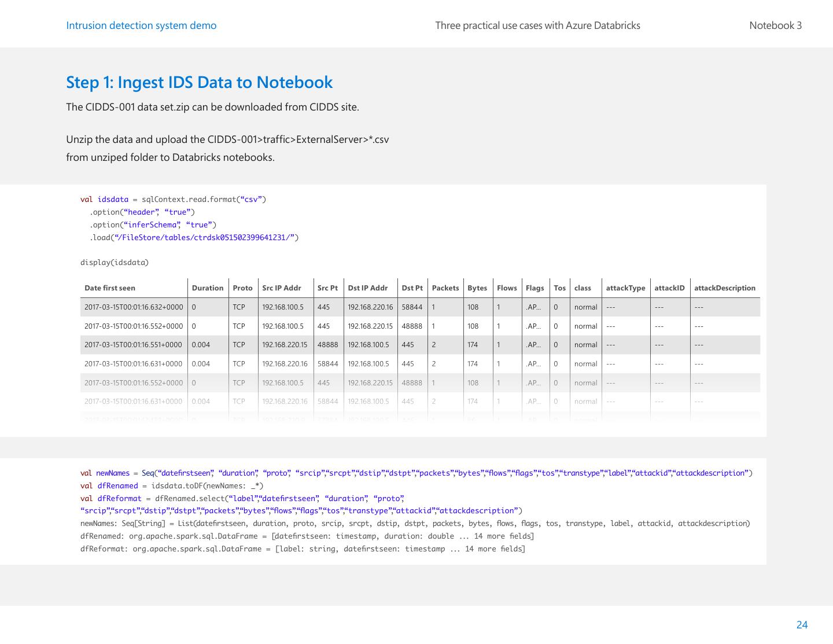Viewport: 833px width, 644px height.
Task: Select the 'attackDescription' column header
Action: (725, 288)
